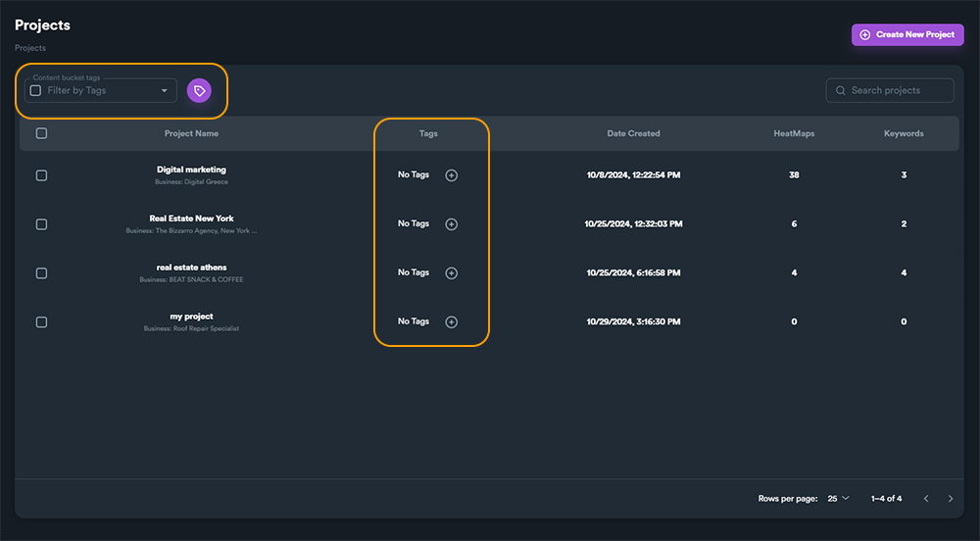Add tag to Digital marketing project

click(x=451, y=175)
